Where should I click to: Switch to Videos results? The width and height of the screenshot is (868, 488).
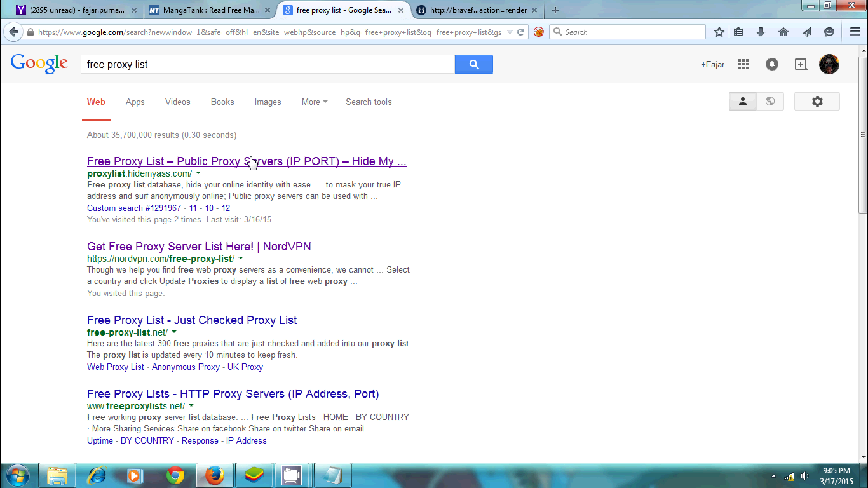coord(178,102)
